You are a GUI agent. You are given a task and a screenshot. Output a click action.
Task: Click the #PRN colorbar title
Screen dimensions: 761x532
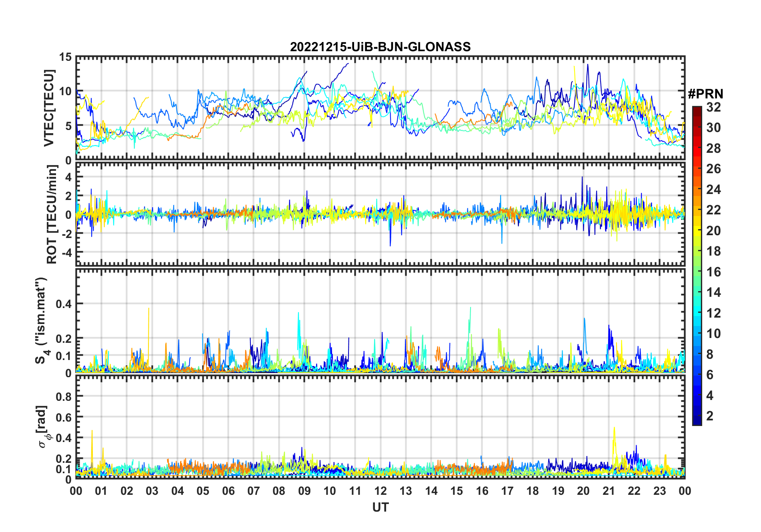click(x=705, y=94)
